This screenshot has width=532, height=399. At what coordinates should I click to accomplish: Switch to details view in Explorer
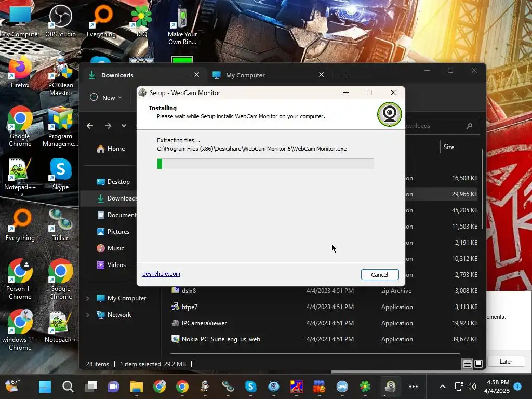point(467,364)
